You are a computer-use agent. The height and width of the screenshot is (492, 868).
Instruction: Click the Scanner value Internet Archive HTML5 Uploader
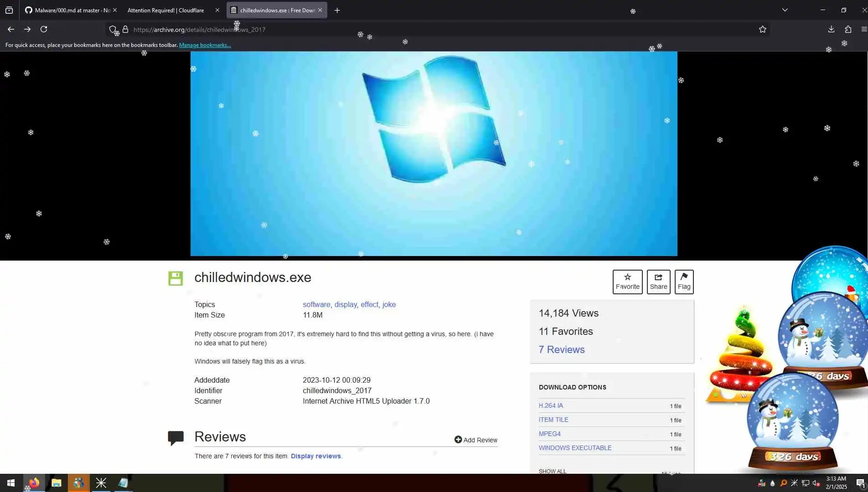(366, 401)
